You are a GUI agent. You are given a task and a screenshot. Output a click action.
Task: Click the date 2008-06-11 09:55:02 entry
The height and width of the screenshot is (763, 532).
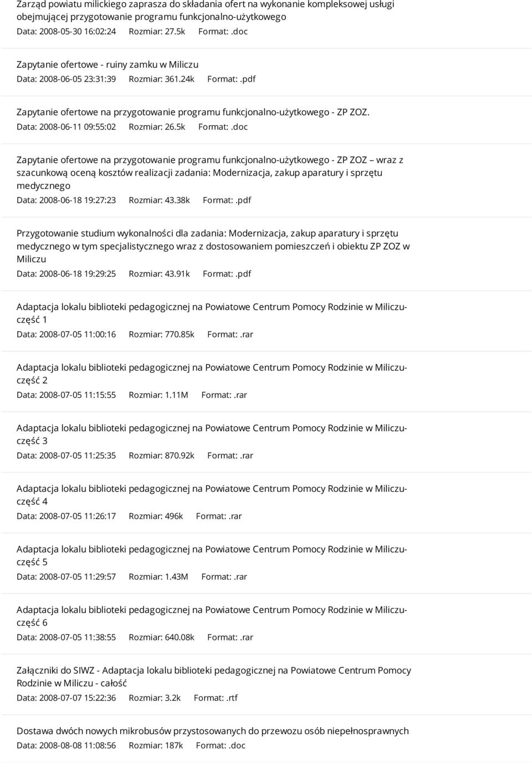[66, 127]
